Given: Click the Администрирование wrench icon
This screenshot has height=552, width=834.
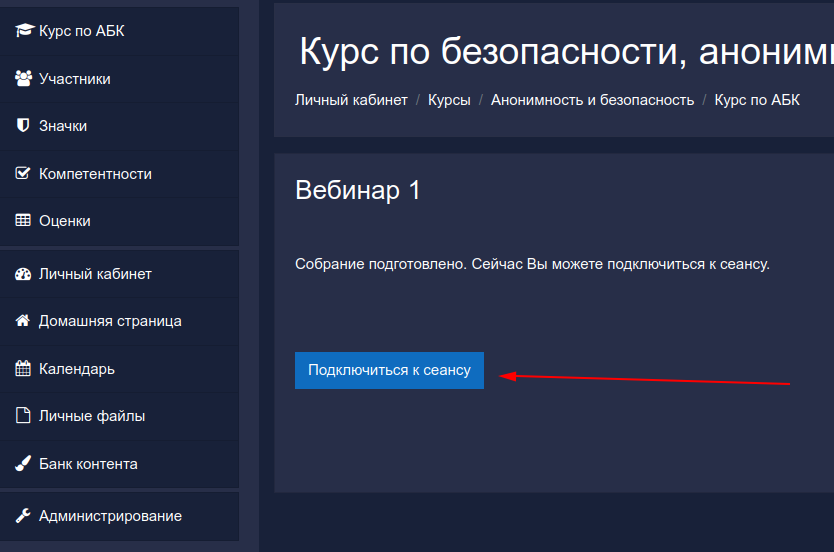Looking at the screenshot, I should 23,515.
